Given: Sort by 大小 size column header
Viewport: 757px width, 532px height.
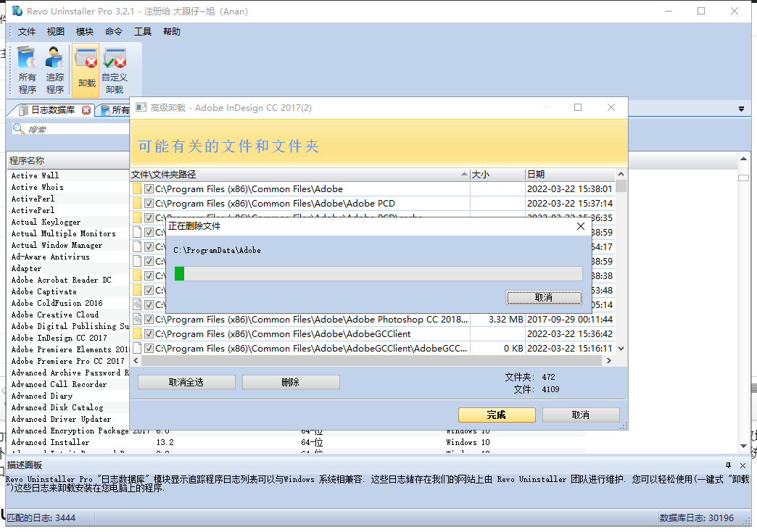Looking at the screenshot, I should point(497,174).
